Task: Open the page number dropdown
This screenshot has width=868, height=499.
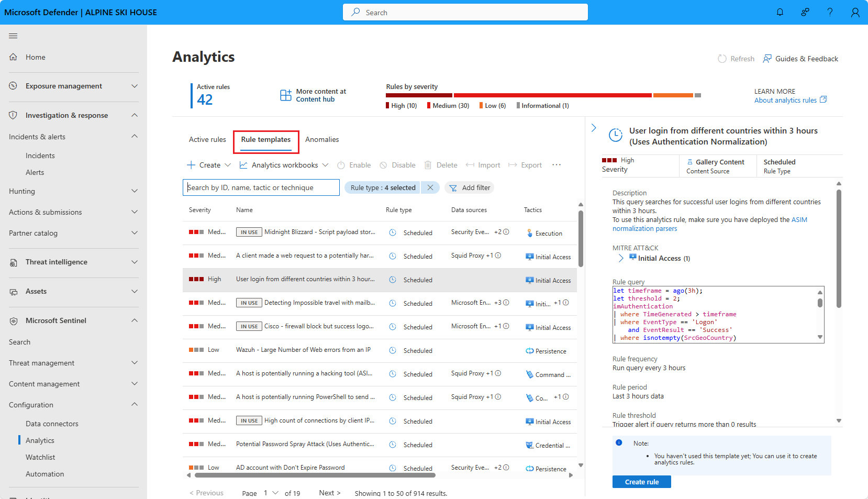Action: [x=271, y=493]
